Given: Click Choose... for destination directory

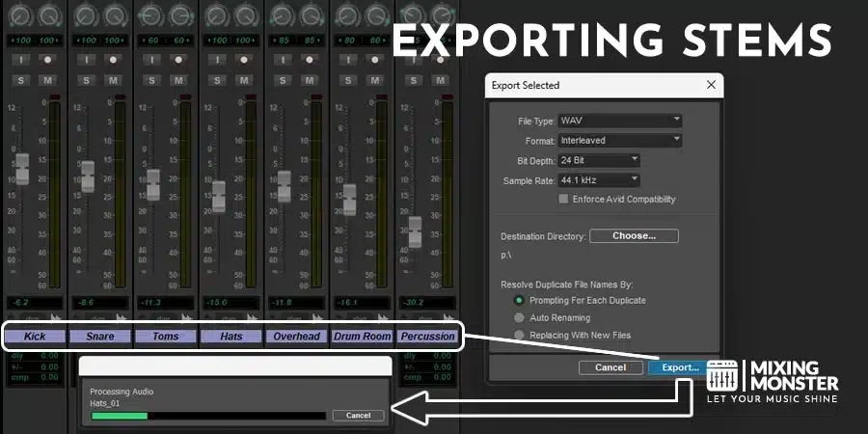Looking at the screenshot, I should point(634,236).
